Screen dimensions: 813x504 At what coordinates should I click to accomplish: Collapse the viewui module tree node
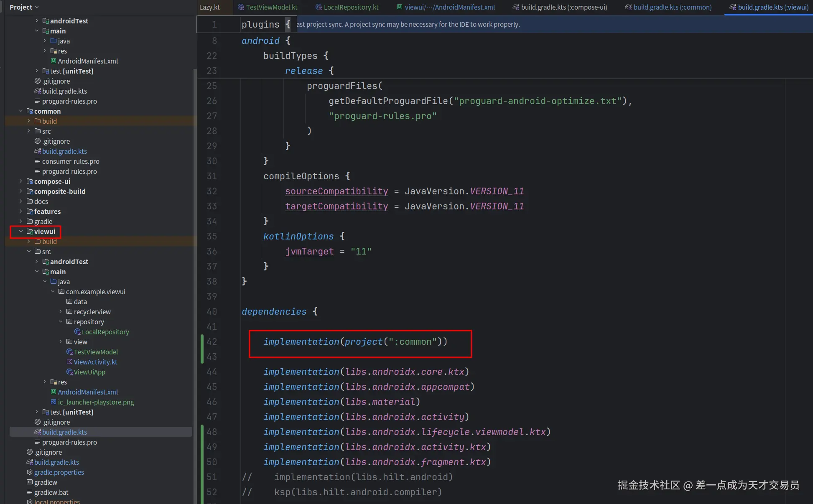21,232
